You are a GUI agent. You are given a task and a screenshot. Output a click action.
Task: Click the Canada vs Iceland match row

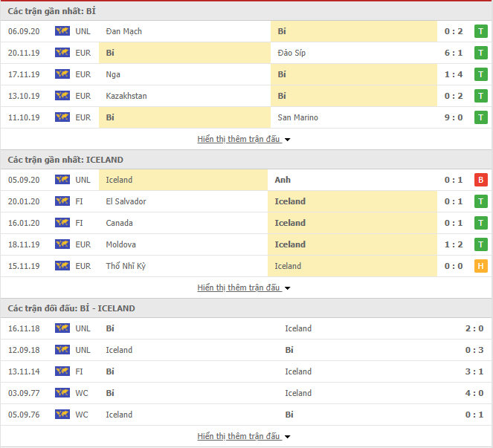[246, 223]
